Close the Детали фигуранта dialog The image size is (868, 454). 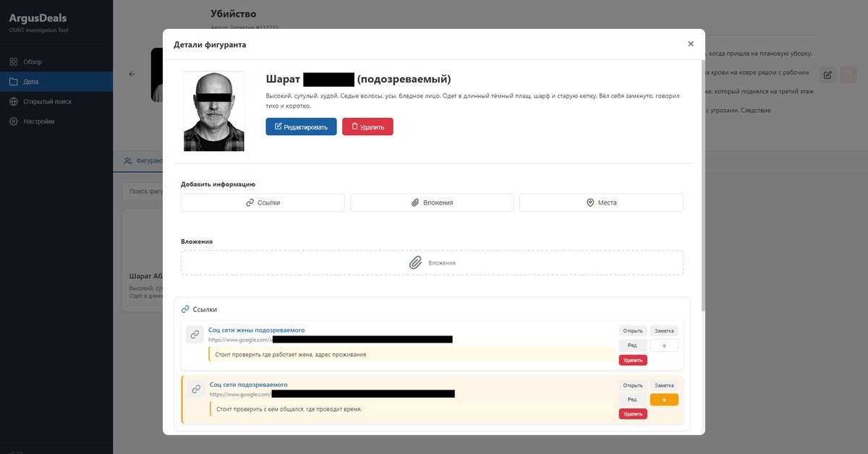coord(690,44)
